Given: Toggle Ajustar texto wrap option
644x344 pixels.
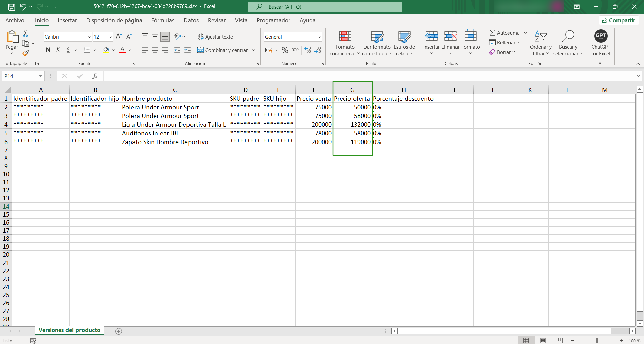Looking at the screenshot, I should click(215, 37).
